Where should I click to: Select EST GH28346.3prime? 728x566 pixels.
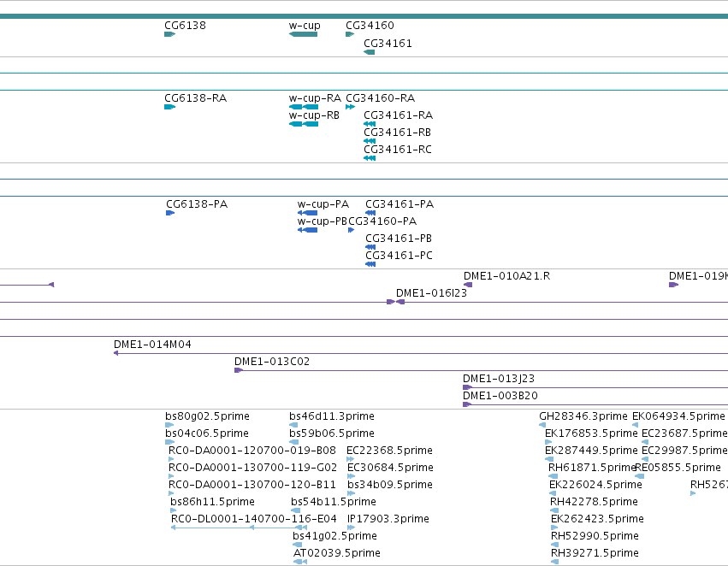[x=583, y=416]
